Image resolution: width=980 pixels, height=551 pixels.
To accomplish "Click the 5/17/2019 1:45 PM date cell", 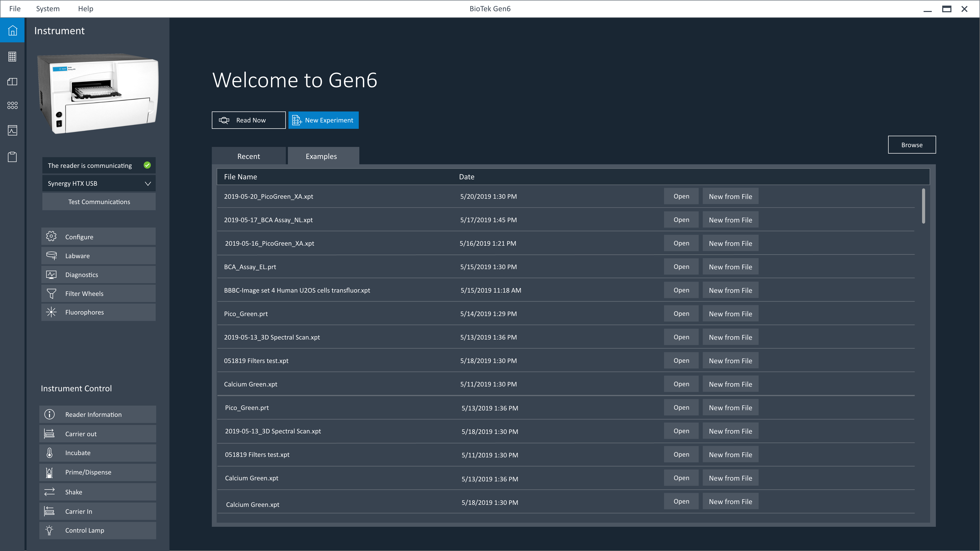I will (x=488, y=220).
